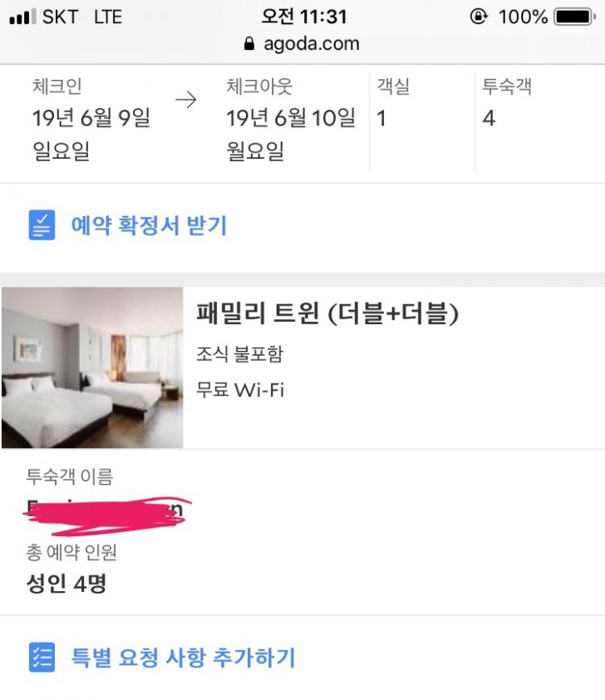
Task: Tap the special requests checklist icon
Action: (42, 658)
